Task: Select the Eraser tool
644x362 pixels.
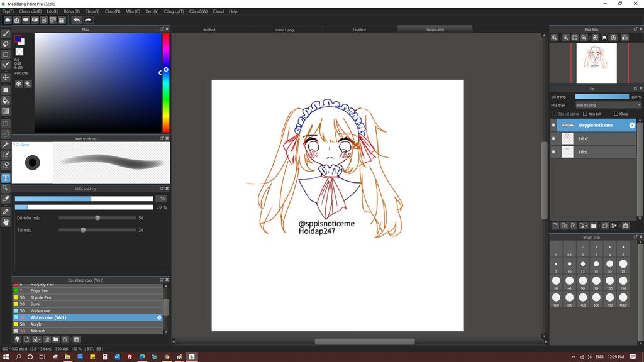Action: (x=6, y=44)
